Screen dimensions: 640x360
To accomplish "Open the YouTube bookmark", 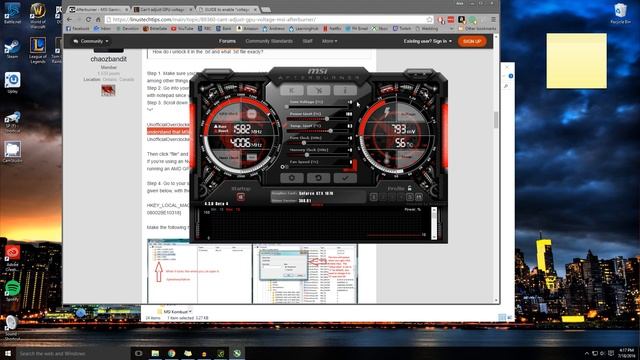I will click(182, 29).
